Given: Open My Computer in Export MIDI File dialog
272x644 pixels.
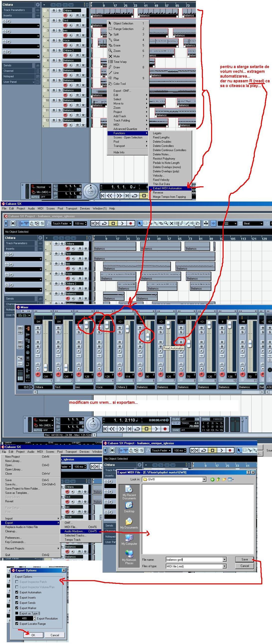Looking at the screenshot, I should tap(129, 539).
